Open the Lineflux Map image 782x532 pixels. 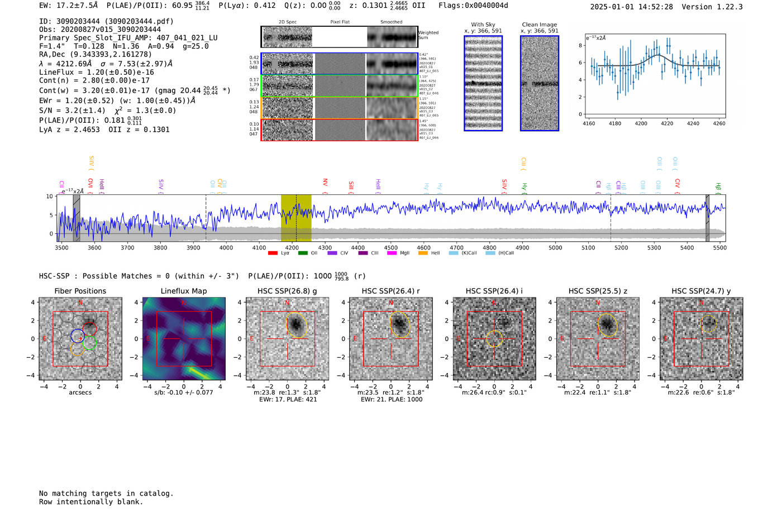[x=184, y=339]
